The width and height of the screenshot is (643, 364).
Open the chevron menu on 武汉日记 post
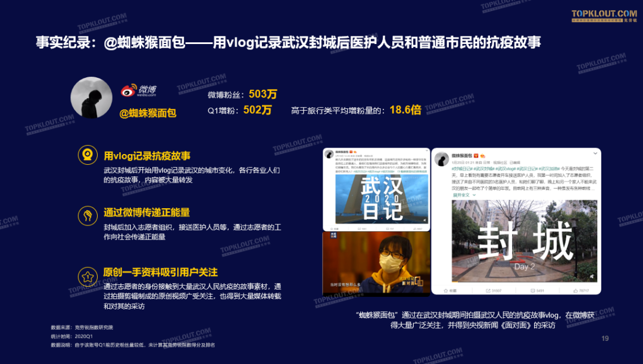click(427, 150)
